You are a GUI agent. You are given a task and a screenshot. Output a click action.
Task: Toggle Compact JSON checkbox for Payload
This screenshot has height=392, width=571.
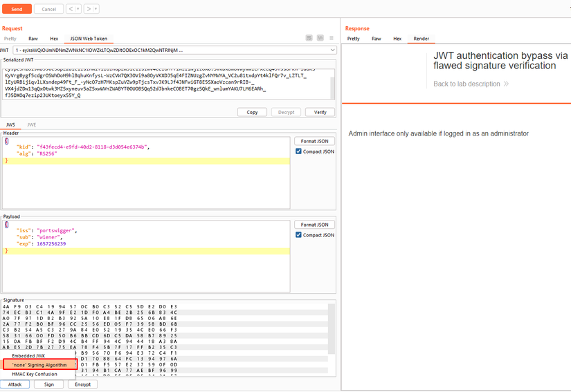tap(298, 235)
